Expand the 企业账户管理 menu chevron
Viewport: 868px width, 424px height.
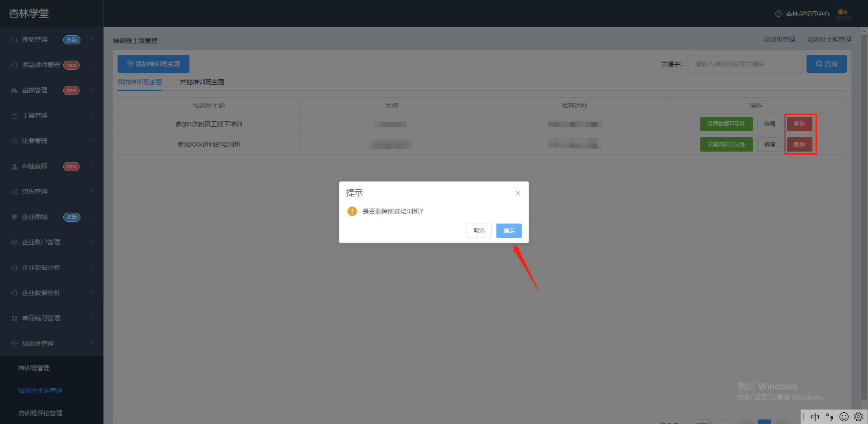[x=92, y=242]
